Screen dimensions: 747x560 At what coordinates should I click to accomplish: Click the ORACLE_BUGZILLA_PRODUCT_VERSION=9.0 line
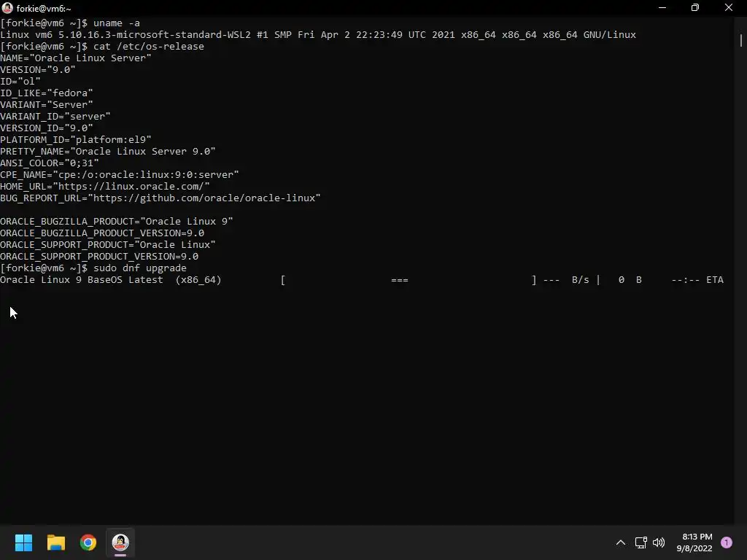[102, 233]
